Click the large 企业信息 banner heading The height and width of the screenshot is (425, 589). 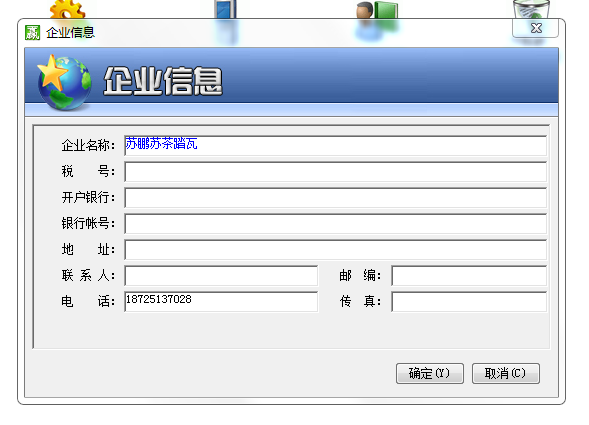coord(163,81)
